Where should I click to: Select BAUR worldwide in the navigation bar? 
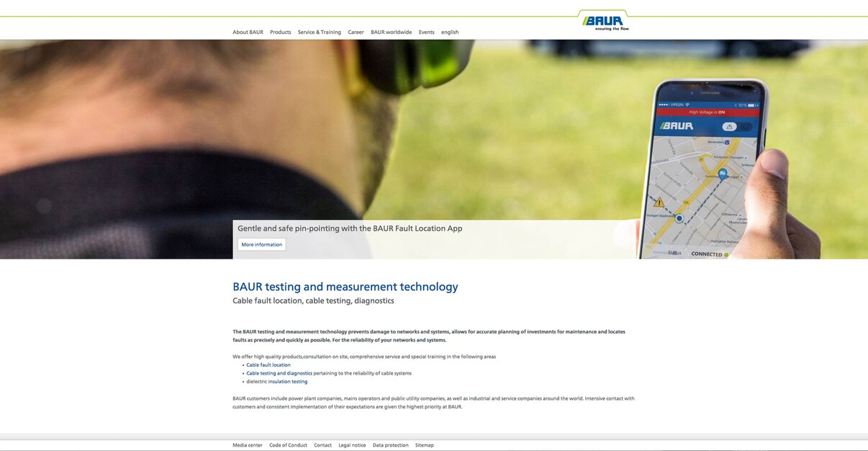tap(391, 32)
